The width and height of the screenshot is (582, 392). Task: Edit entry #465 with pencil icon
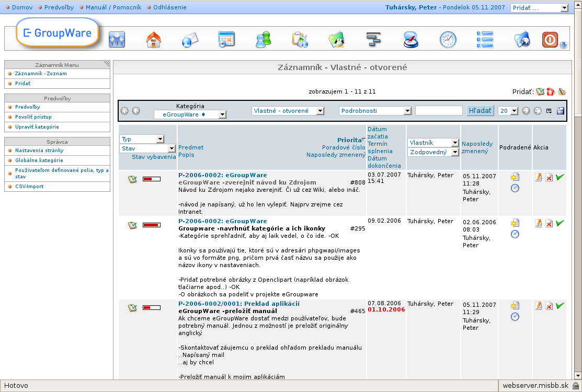[x=538, y=306]
